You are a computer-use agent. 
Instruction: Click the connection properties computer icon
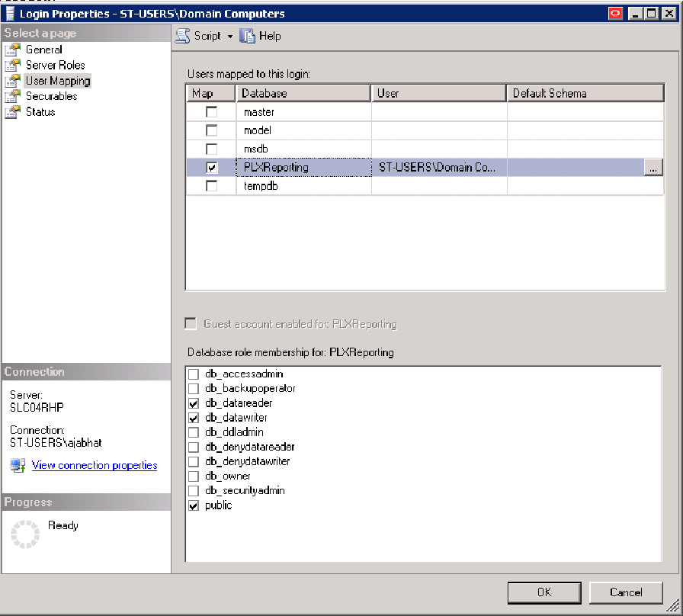click(x=18, y=465)
